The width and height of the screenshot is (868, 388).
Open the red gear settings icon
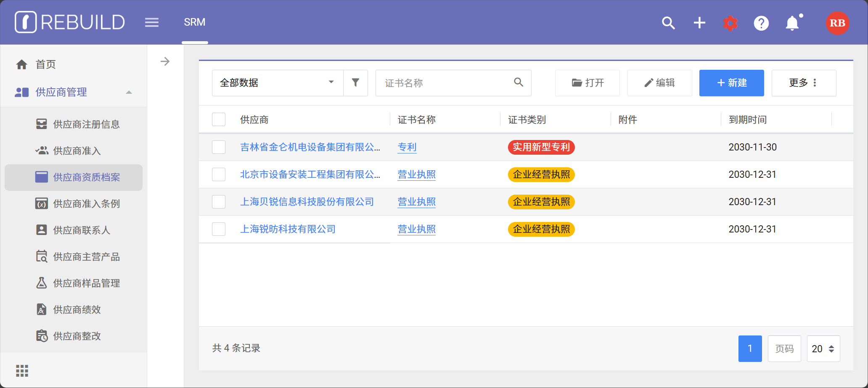click(x=730, y=23)
